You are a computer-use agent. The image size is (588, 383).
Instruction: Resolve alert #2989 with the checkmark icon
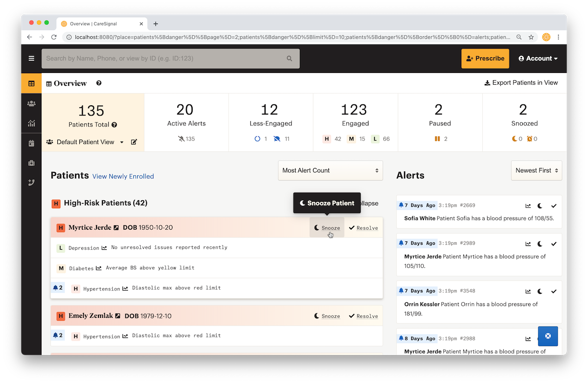coord(554,243)
